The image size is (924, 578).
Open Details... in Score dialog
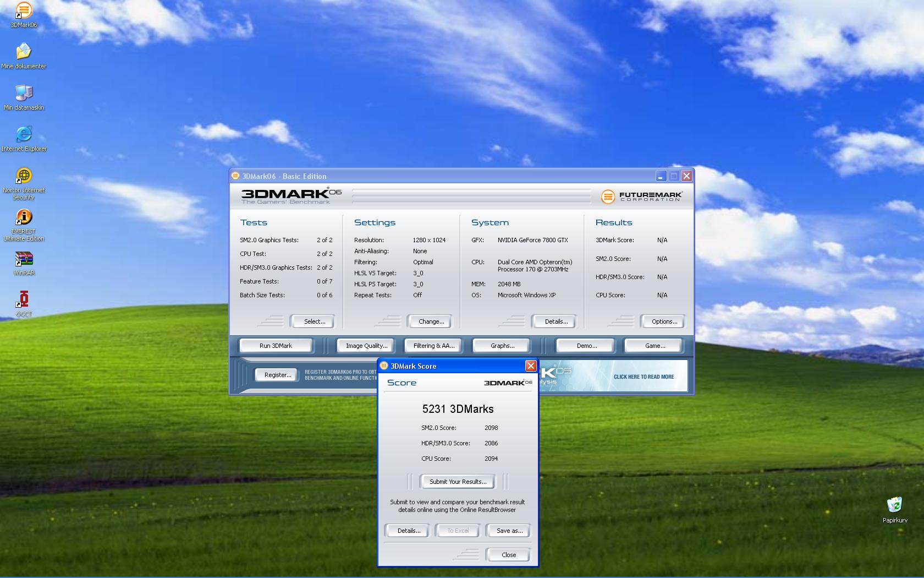click(409, 531)
